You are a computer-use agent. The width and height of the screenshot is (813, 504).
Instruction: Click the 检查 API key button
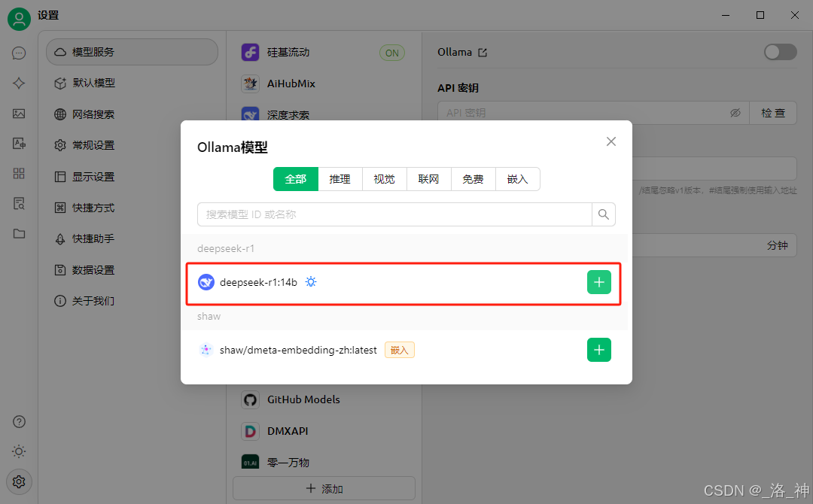tap(773, 113)
